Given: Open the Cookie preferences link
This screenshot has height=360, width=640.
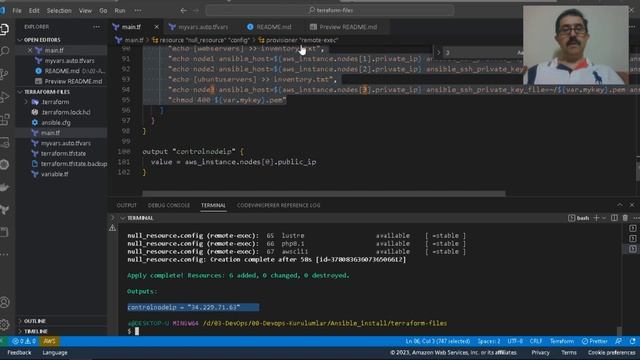Looking at the screenshot, I should 611,353.
